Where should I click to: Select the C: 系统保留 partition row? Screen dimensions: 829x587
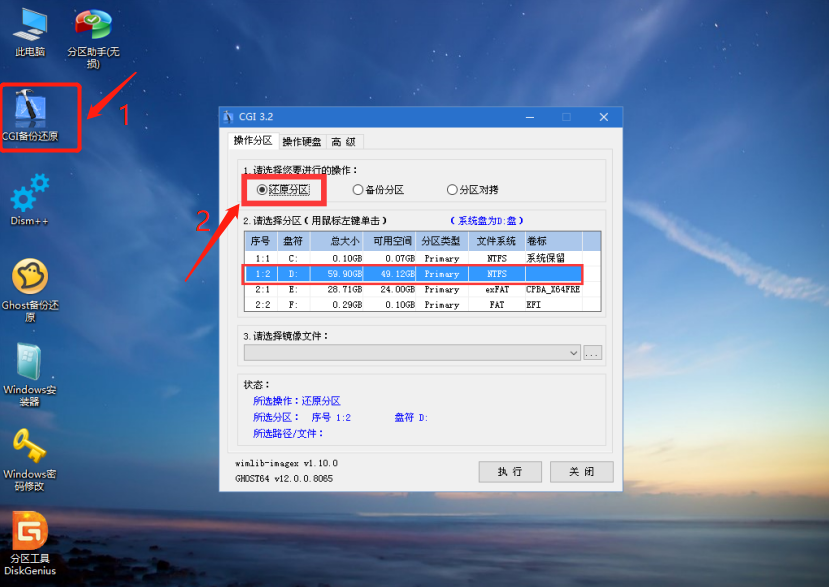422,258
